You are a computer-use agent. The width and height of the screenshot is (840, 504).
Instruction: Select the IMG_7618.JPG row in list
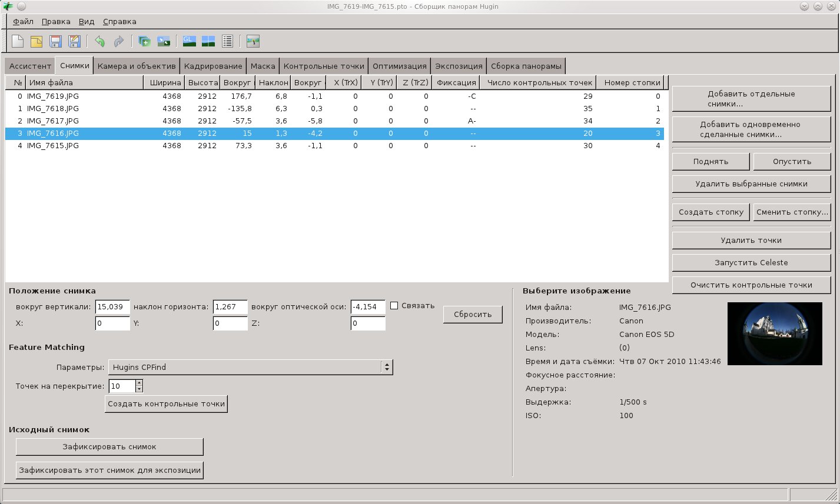[53, 109]
